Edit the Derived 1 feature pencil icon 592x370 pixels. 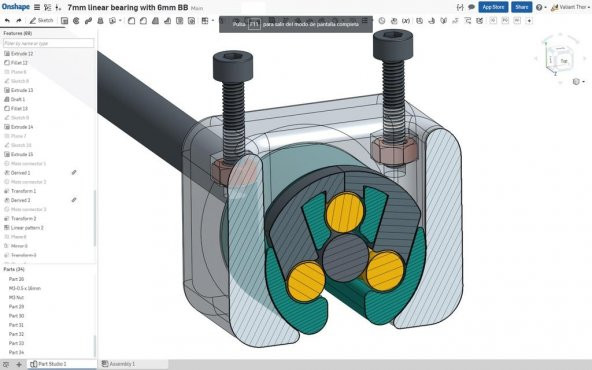(74, 173)
